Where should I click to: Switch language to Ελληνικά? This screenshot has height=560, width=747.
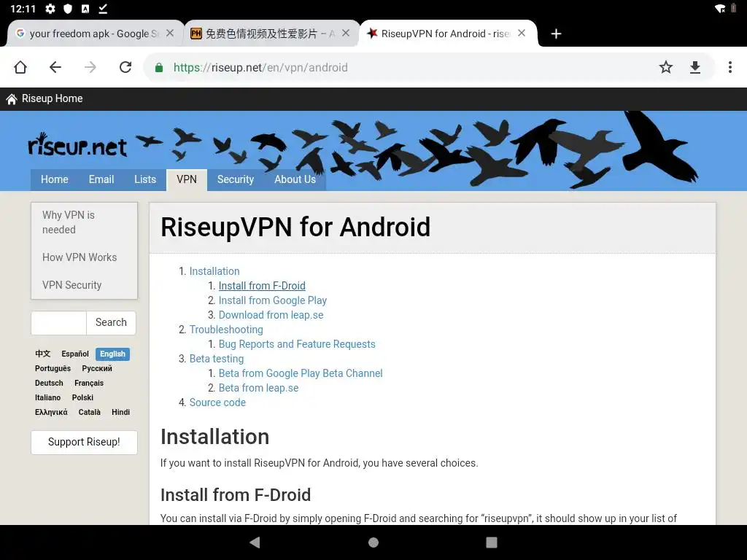pos(51,413)
